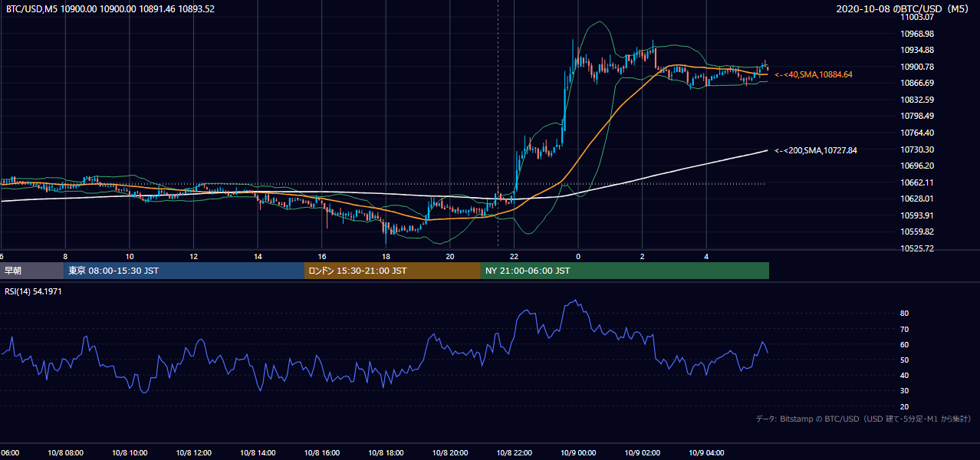The height and width of the screenshot is (460, 980).
Task: Click RSI scale value 80
Action: click(905, 314)
